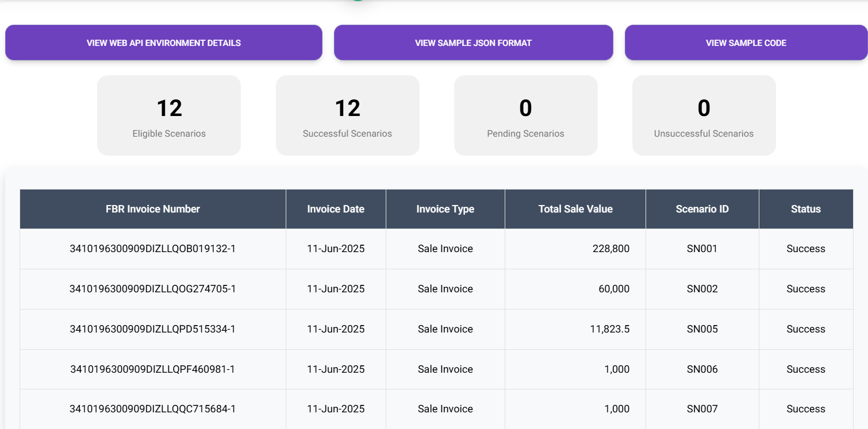The image size is (868, 429).
Task: Select the Invoice Type column header
Action: pyautogui.click(x=445, y=209)
